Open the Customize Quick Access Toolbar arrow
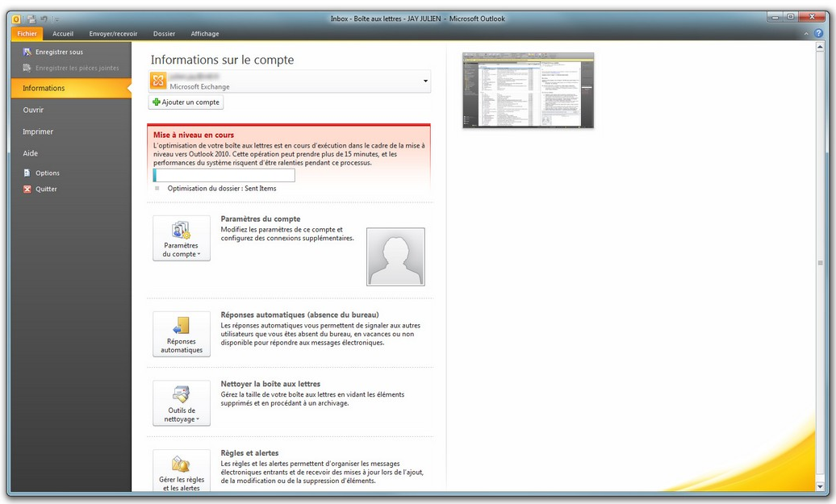Screen dimensions: 836x504 point(56,19)
